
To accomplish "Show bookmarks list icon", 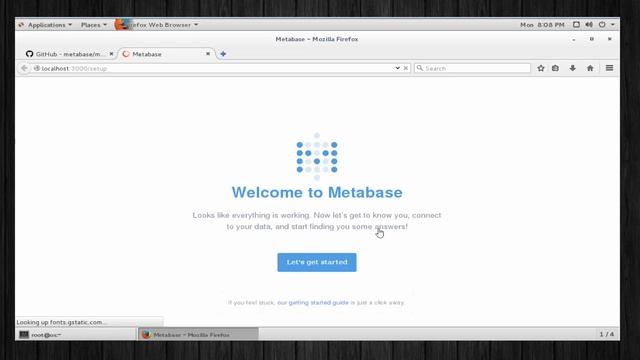I will coord(556,68).
